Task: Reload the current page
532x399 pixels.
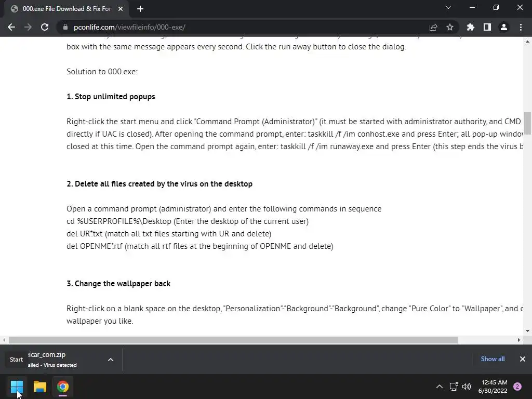Action: pos(45,27)
